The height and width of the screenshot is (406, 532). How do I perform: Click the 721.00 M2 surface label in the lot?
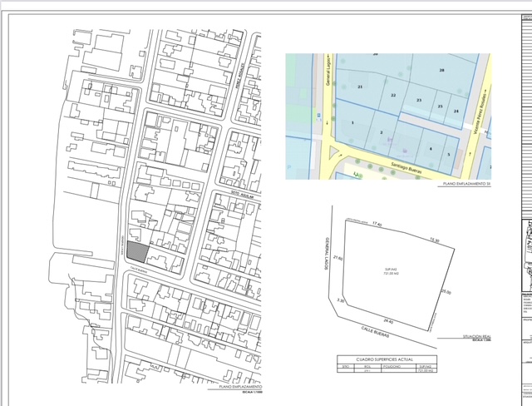[392, 272]
